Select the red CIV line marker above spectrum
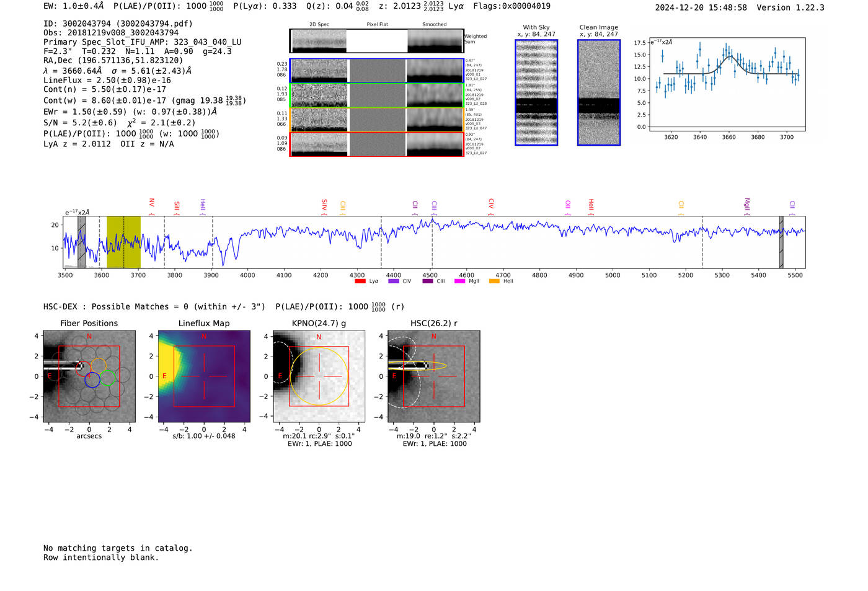The image size is (868, 591). pyautogui.click(x=491, y=207)
